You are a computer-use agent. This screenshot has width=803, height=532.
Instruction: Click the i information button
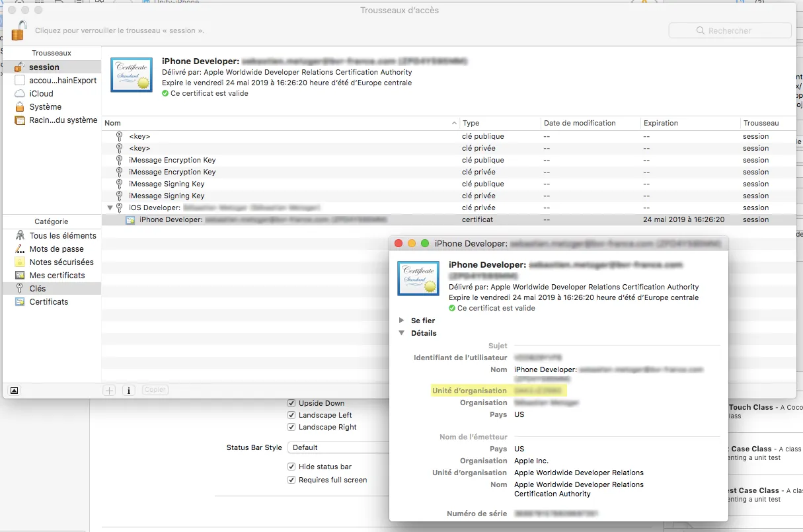click(x=129, y=390)
